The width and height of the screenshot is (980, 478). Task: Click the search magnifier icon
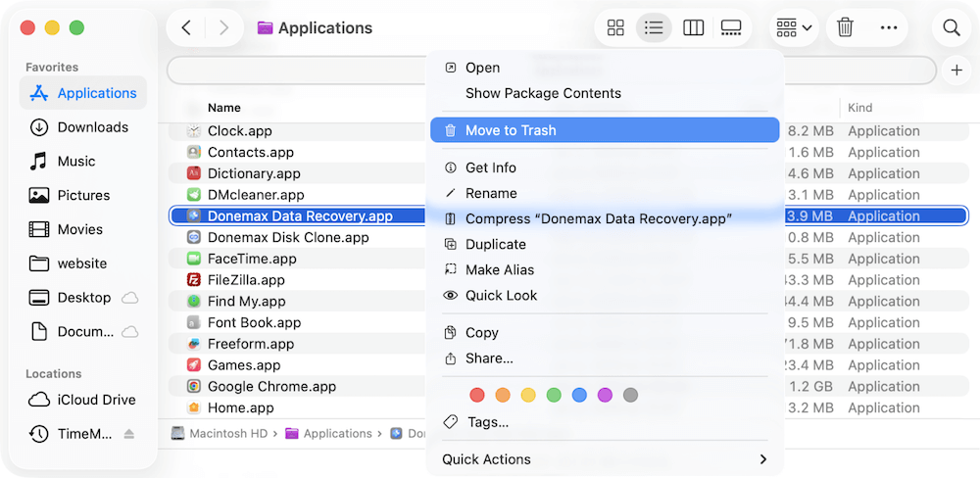click(x=952, y=28)
